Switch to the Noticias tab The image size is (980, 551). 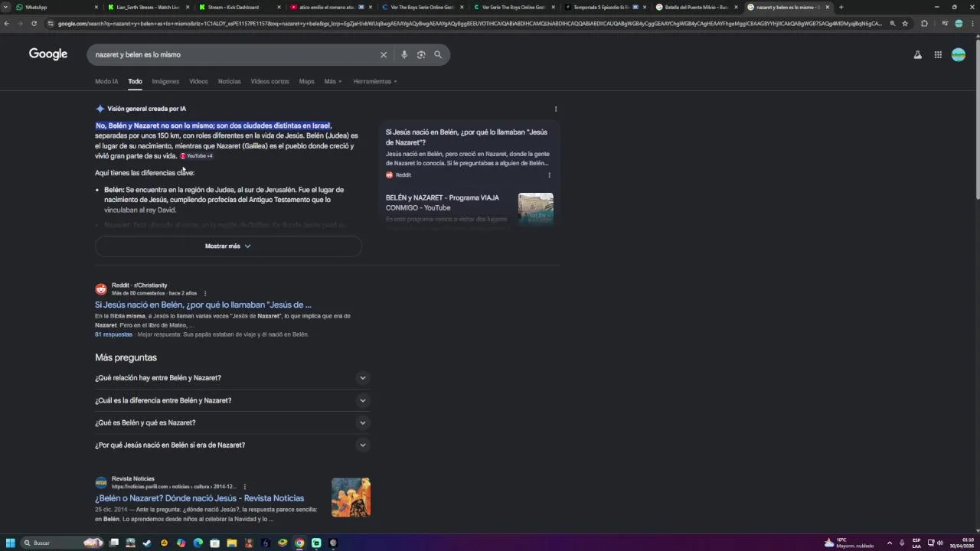click(x=229, y=81)
